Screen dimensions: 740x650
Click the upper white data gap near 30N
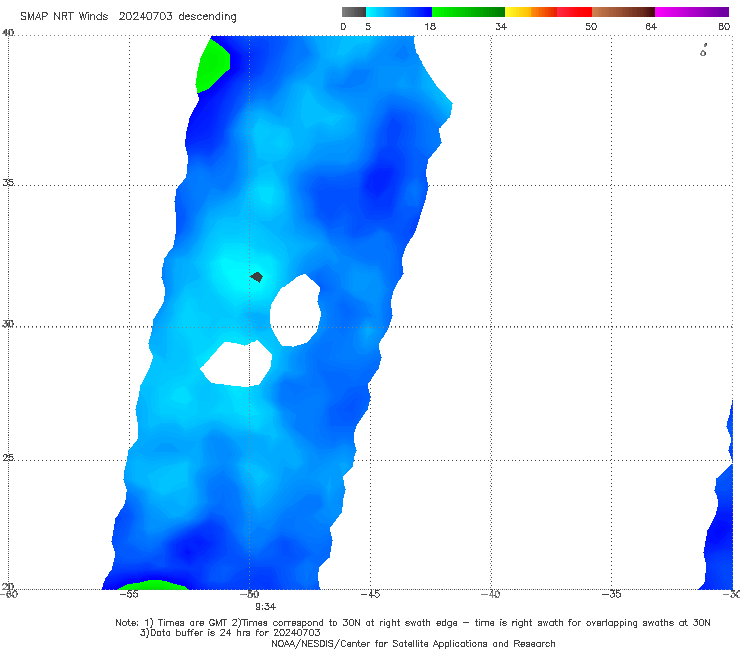click(295, 311)
